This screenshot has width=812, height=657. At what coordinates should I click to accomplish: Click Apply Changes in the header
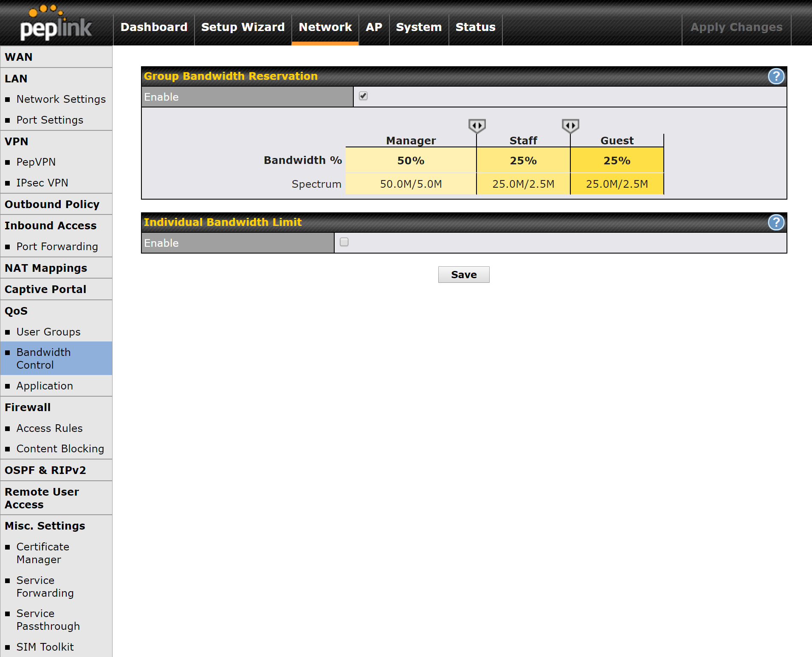pyautogui.click(x=737, y=27)
